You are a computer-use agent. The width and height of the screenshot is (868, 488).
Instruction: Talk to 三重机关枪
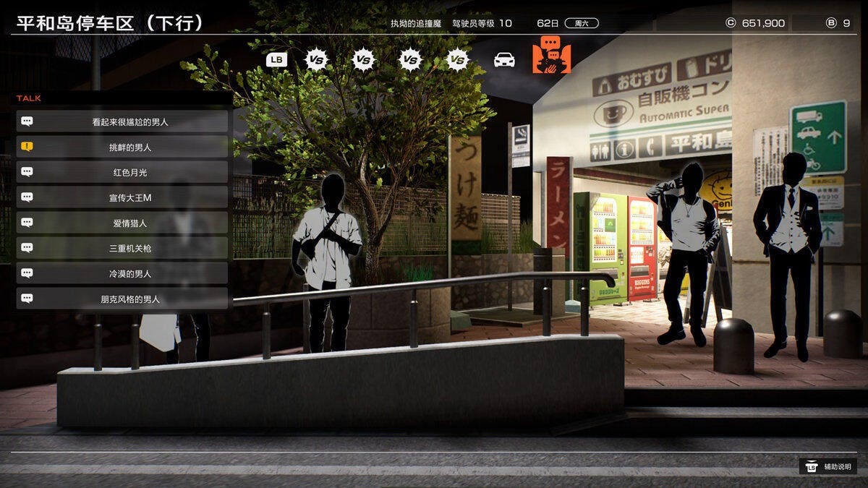pyautogui.click(x=122, y=248)
